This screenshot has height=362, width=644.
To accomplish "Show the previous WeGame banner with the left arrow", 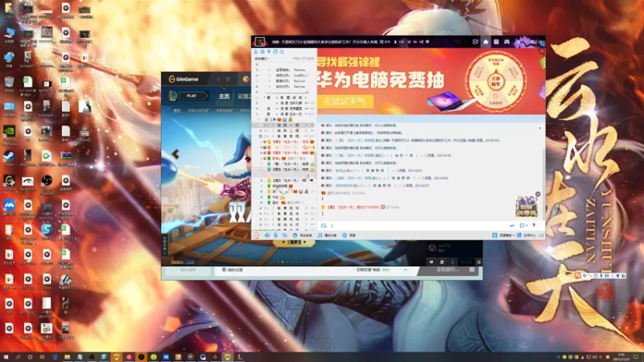I will point(175,154).
